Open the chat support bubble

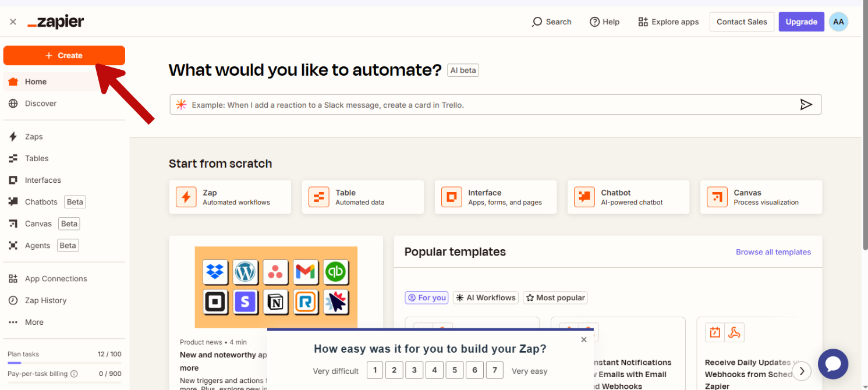(x=833, y=364)
